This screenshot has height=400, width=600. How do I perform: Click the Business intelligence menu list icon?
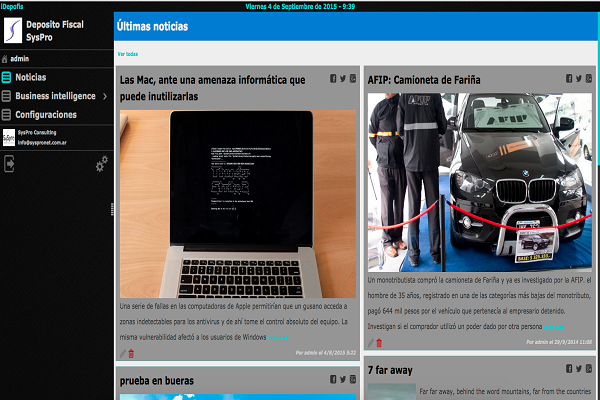[6, 96]
